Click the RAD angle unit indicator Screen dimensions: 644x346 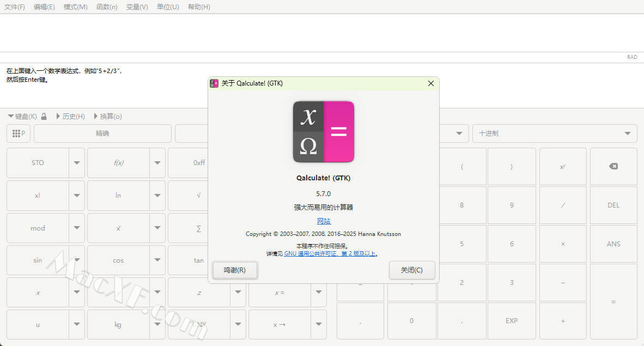(632, 57)
